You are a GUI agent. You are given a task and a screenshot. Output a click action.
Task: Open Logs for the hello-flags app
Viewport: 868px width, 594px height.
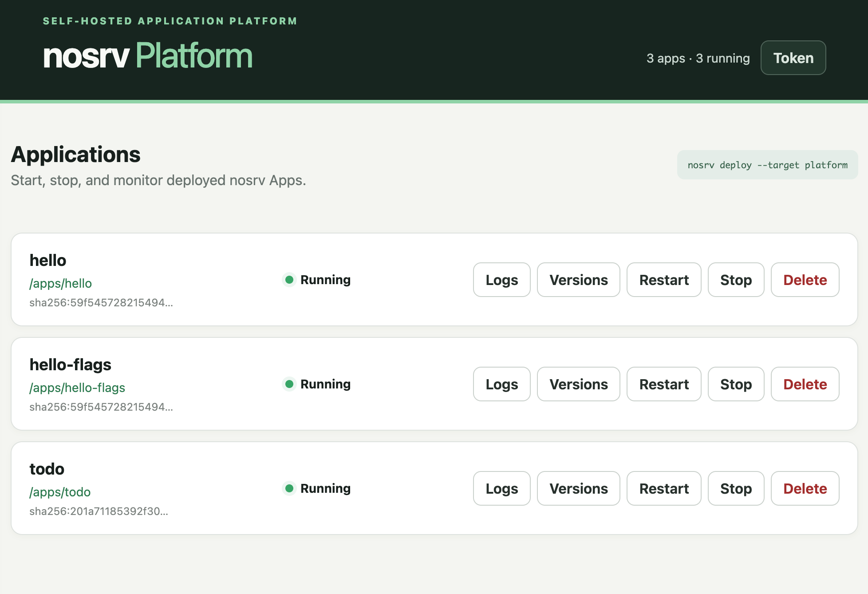click(501, 384)
